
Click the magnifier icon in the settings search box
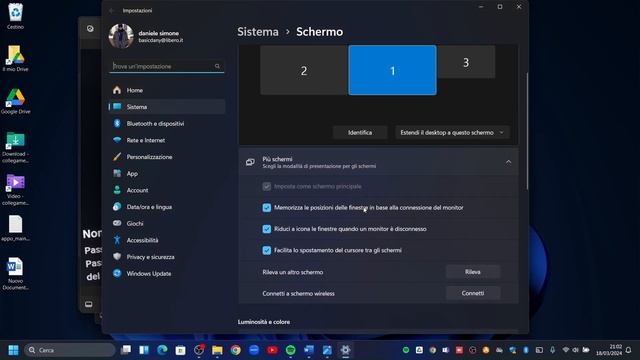click(217, 66)
